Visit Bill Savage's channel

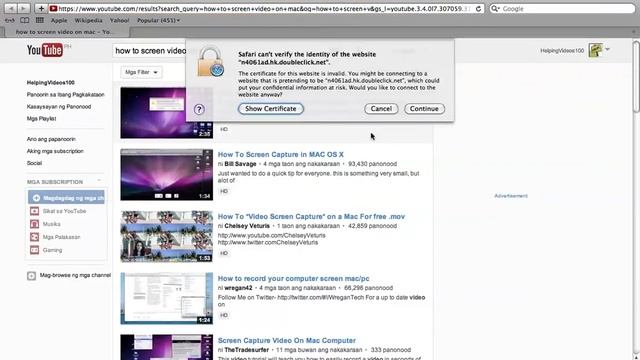click(x=240, y=164)
